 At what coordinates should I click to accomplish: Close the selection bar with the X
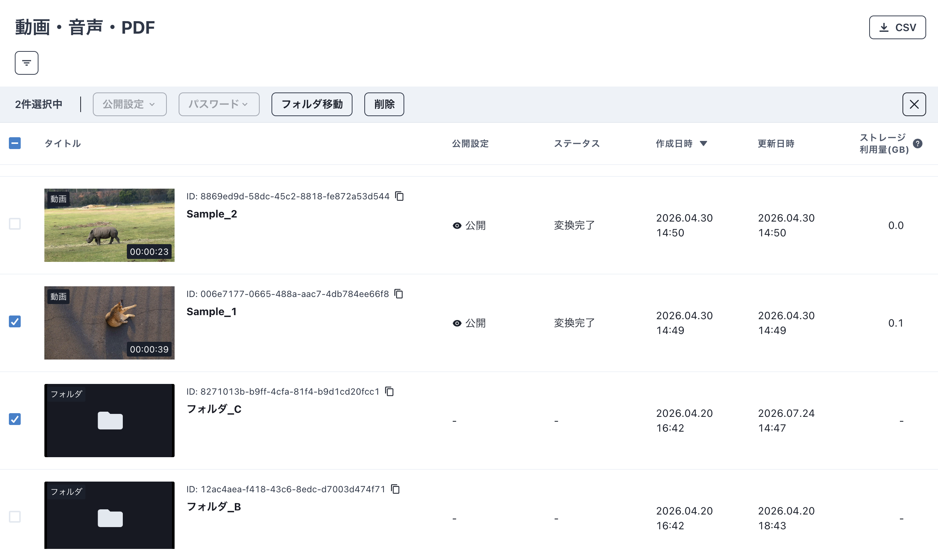pyautogui.click(x=914, y=104)
